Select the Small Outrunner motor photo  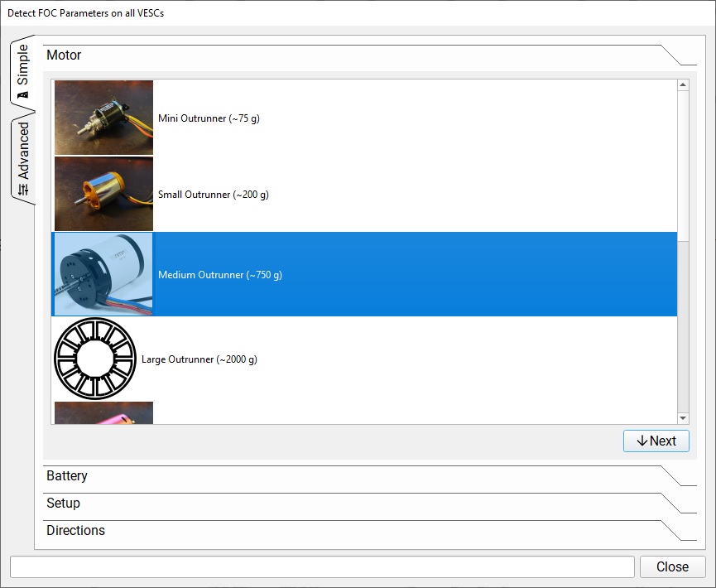point(103,194)
